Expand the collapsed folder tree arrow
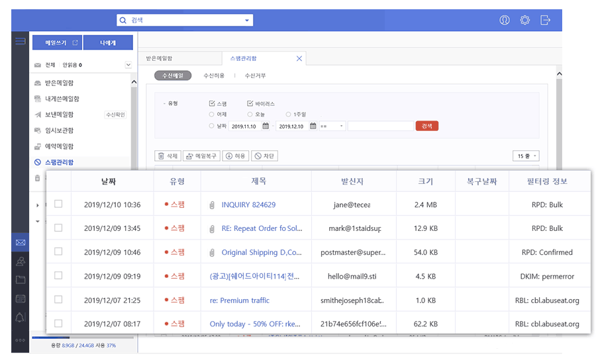The height and width of the screenshot is (364, 596). coord(37,205)
